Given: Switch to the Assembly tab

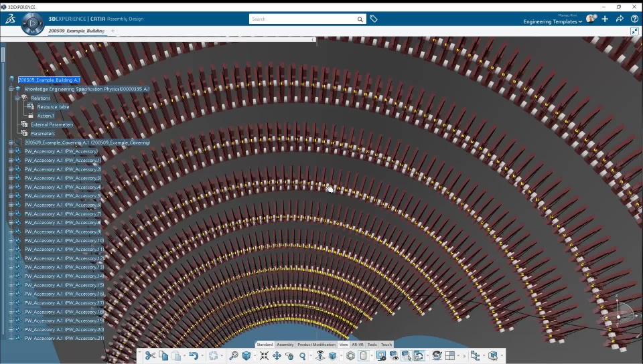Looking at the screenshot, I should tap(285, 345).
